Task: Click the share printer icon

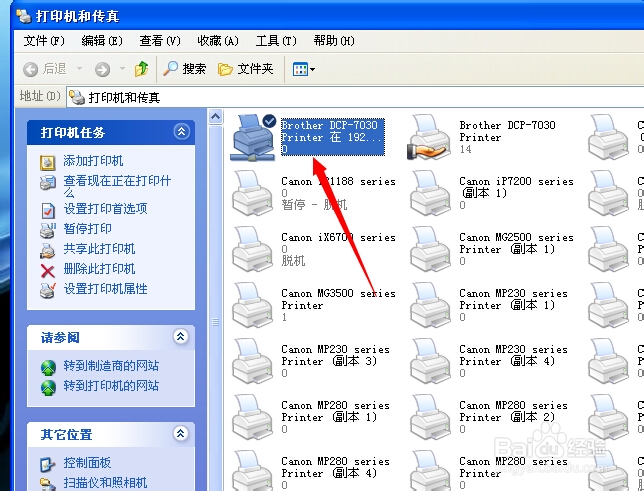Action: pyautogui.click(x=48, y=251)
